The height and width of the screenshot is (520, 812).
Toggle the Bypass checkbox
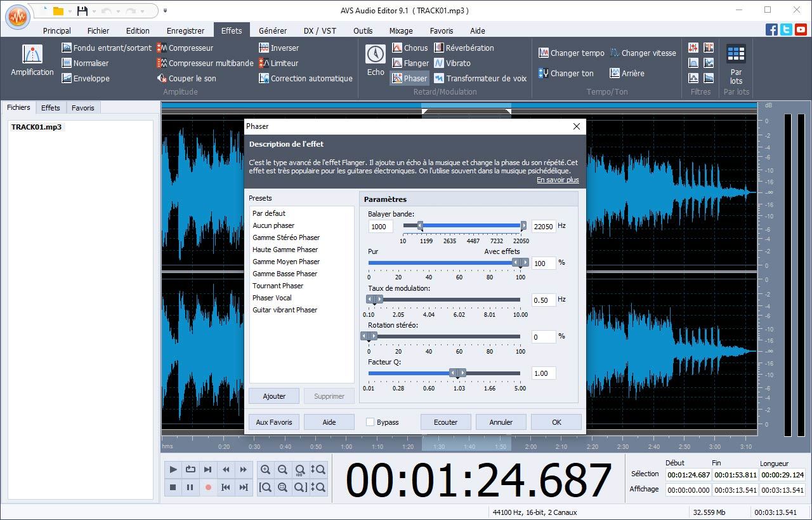pyautogui.click(x=370, y=422)
